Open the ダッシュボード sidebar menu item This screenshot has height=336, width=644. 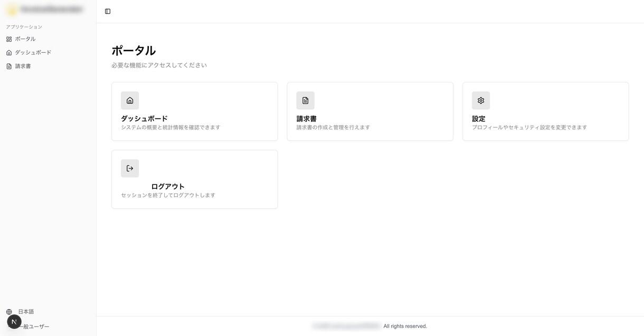(48, 53)
